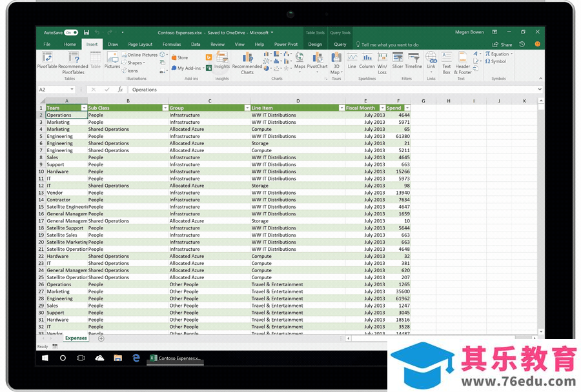Open the Group column filter dropdown
Image resolution: width=581 pixels, height=392 pixels.
tap(247, 108)
